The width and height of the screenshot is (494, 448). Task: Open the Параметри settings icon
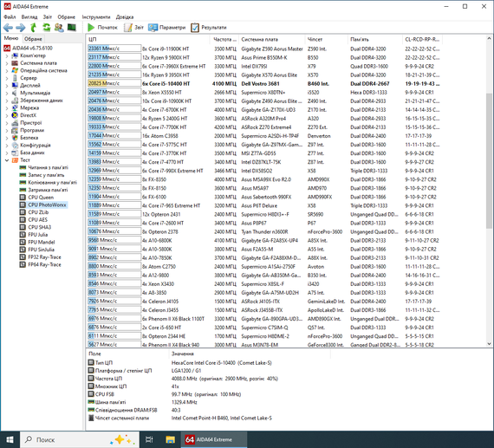coord(153,28)
